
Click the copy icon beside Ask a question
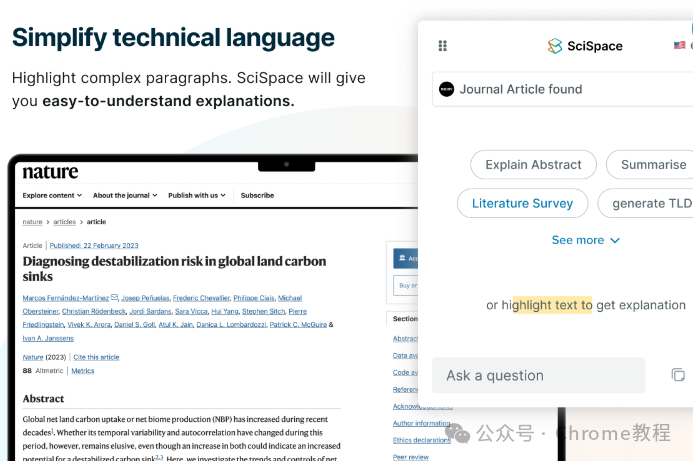(x=678, y=375)
